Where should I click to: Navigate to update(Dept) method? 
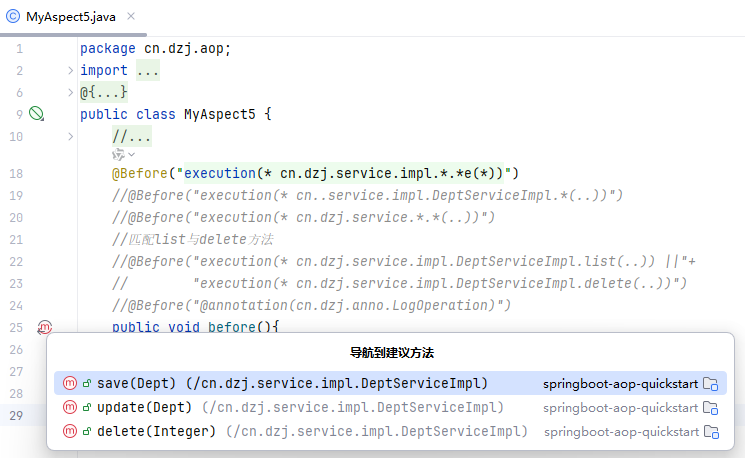pyautogui.click(x=300, y=407)
